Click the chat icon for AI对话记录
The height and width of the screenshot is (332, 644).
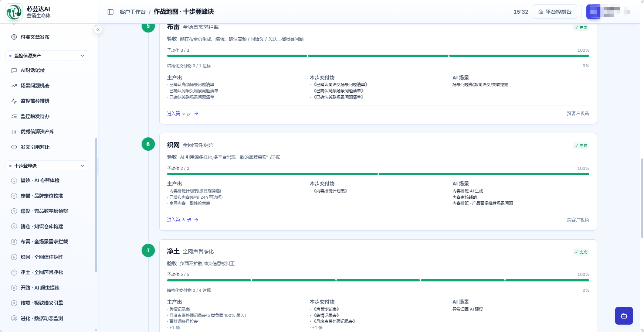[x=14, y=70]
